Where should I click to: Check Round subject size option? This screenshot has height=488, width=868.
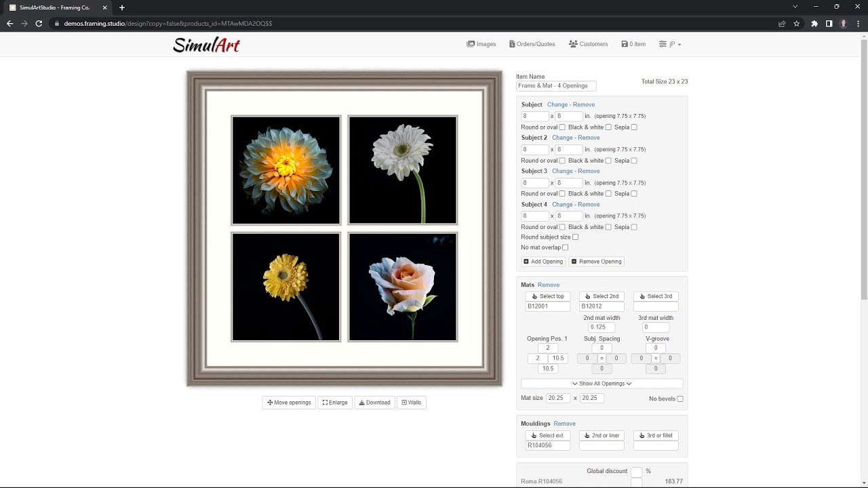coord(576,237)
